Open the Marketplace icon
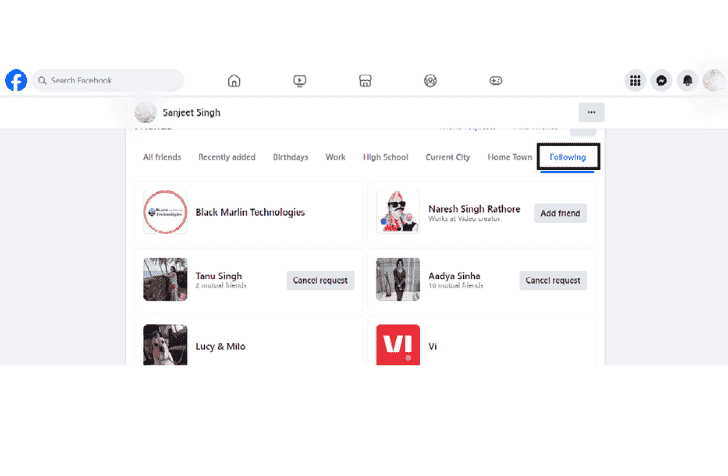728x476 pixels. coord(365,81)
